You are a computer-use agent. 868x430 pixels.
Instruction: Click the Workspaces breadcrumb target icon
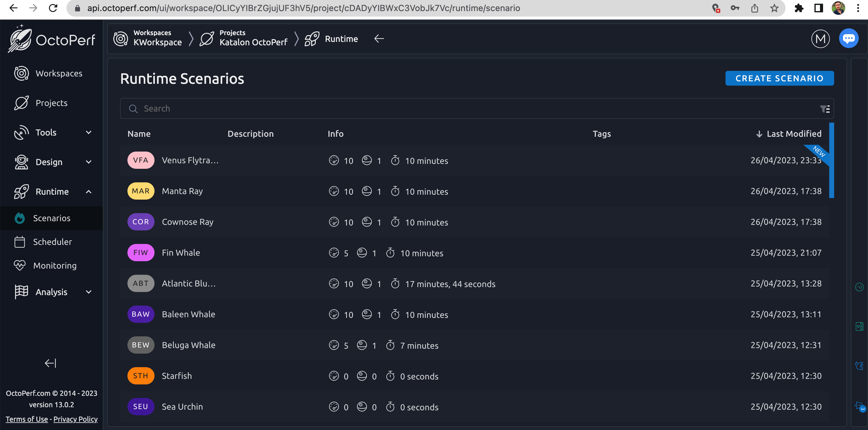121,39
